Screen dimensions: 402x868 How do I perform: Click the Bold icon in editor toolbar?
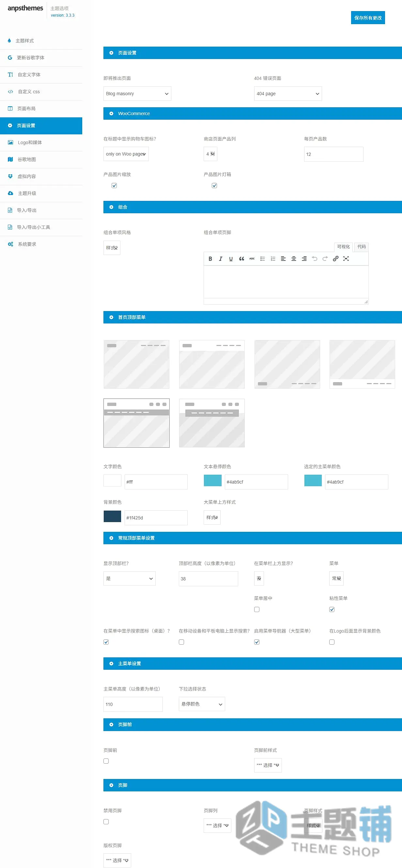210,259
